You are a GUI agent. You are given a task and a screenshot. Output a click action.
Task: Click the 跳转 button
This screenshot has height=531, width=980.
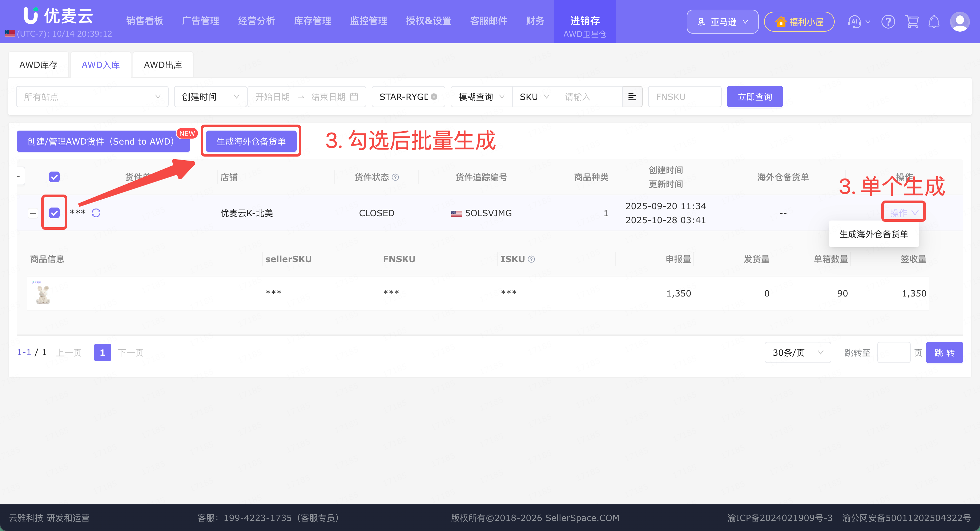[944, 353]
